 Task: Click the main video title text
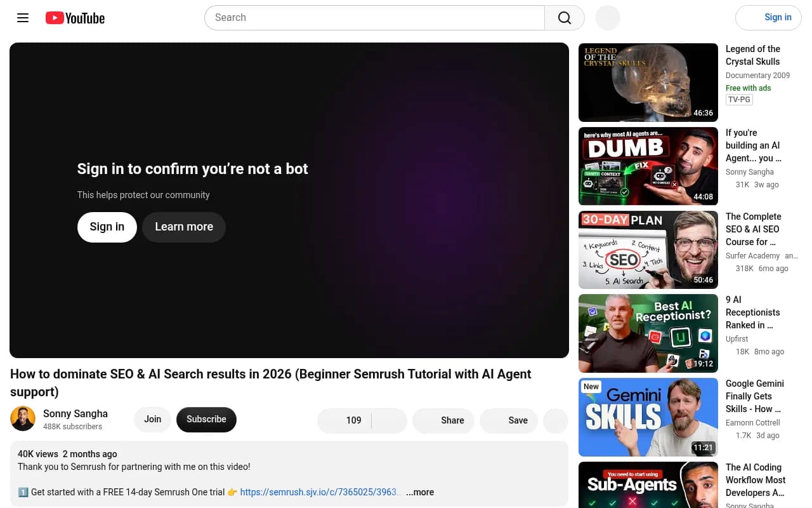(x=271, y=383)
